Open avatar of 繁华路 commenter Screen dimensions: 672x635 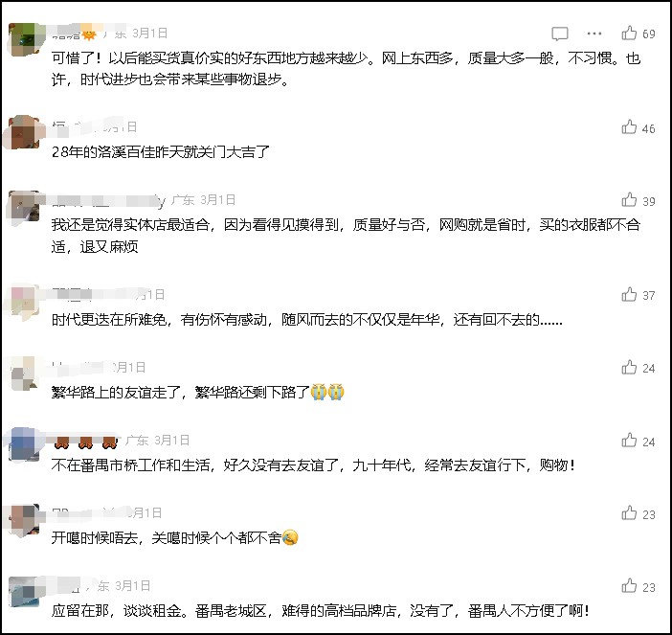click(24, 373)
